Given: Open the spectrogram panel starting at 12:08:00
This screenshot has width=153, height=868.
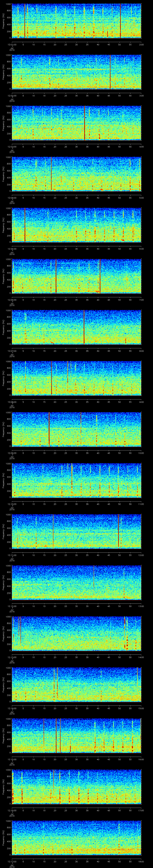Looking at the screenshot, I should [x=77, y=378].
